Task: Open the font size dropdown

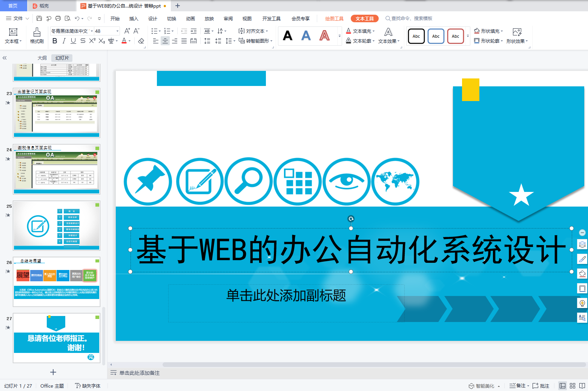Action: click(117, 31)
